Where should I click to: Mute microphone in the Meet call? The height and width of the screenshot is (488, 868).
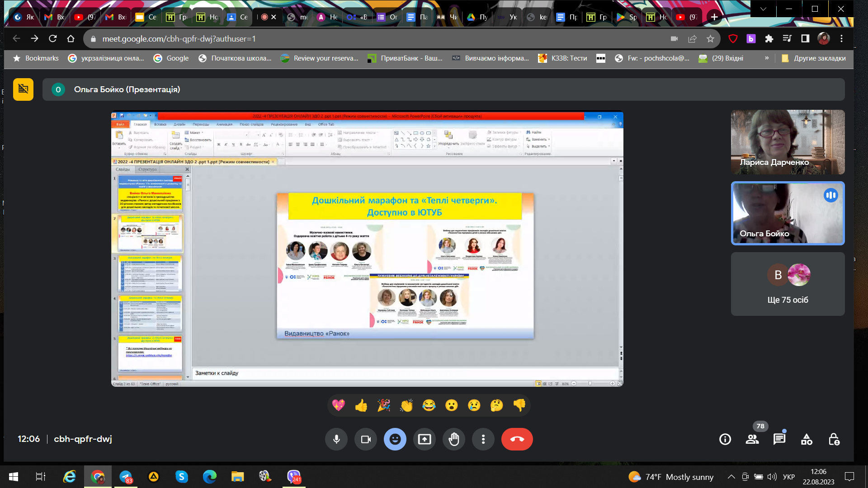[336, 439]
